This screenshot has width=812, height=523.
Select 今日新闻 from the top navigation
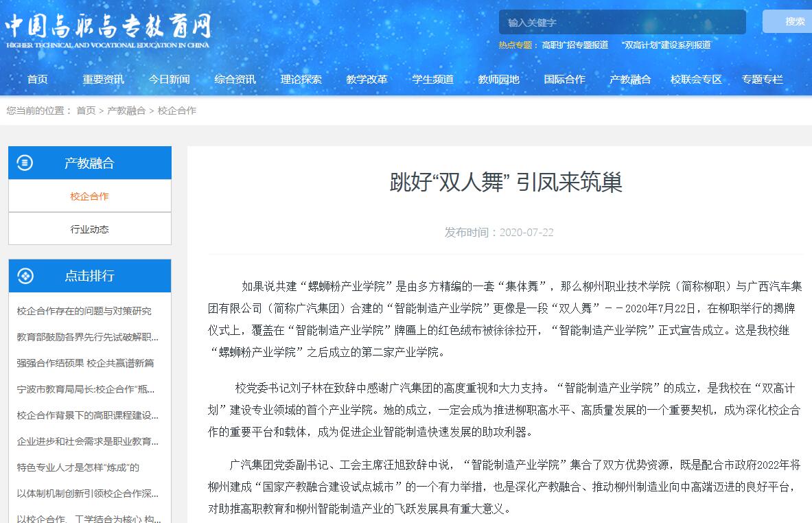(x=169, y=79)
